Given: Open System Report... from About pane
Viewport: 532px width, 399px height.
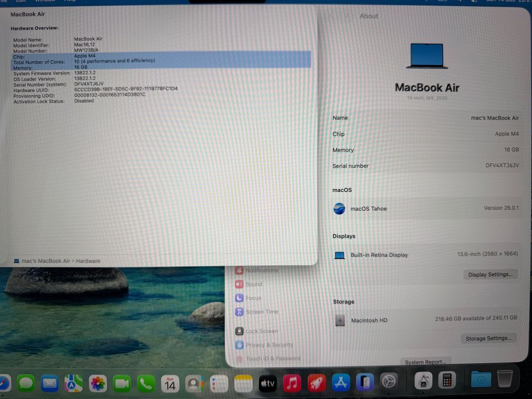Looking at the screenshot, I should (x=425, y=362).
